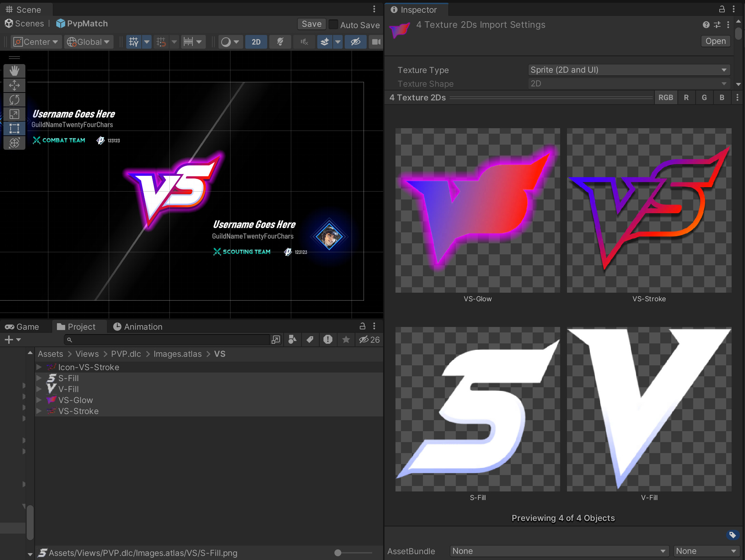The width and height of the screenshot is (745, 560).
Task: Enable Auto Save for the scene
Action: coord(333,25)
